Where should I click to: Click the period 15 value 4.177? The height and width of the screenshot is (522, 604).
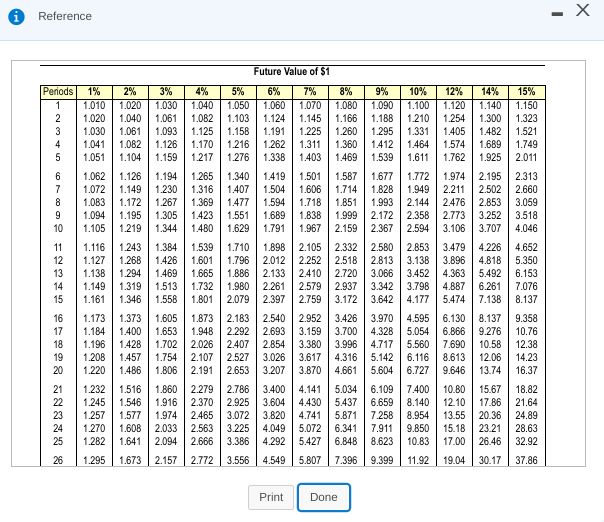click(x=418, y=299)
